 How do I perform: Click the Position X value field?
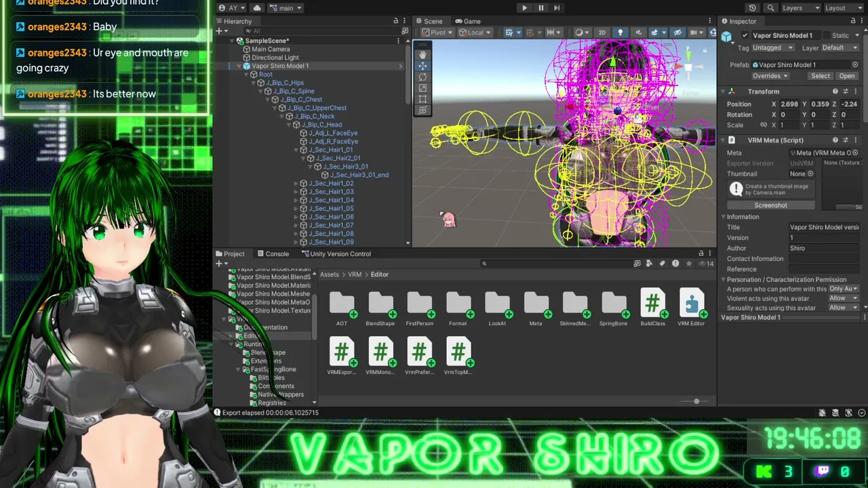click(788, 104)
